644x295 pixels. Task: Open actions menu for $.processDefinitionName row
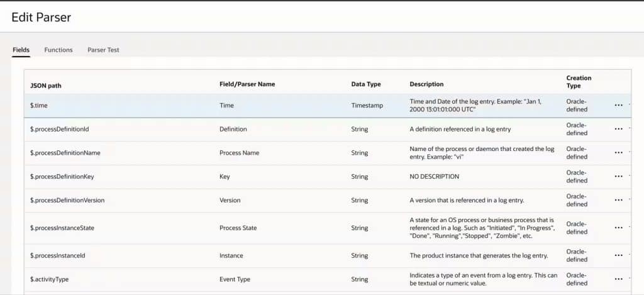coord(619,153)
